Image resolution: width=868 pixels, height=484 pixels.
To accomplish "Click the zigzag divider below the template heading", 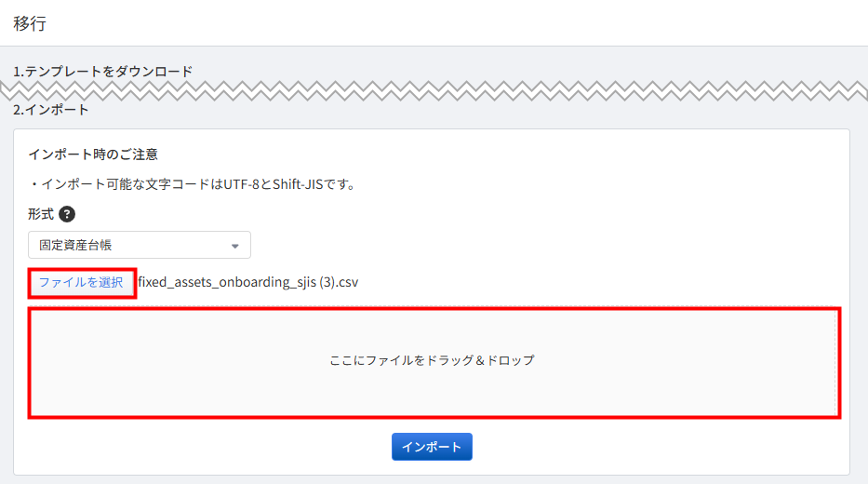I will click(434, 91).
